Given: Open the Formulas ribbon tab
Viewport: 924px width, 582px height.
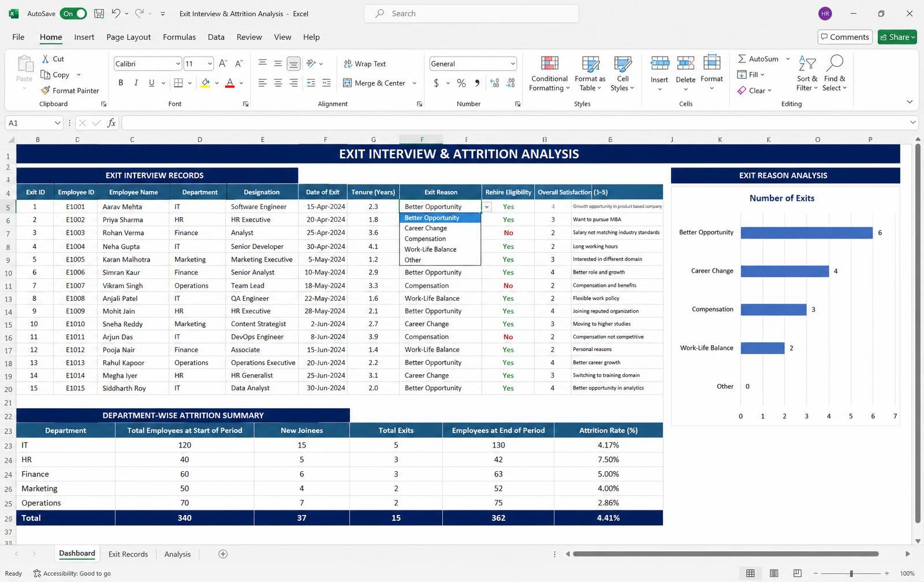Looking at the screenshot, I should click(179, 37).
